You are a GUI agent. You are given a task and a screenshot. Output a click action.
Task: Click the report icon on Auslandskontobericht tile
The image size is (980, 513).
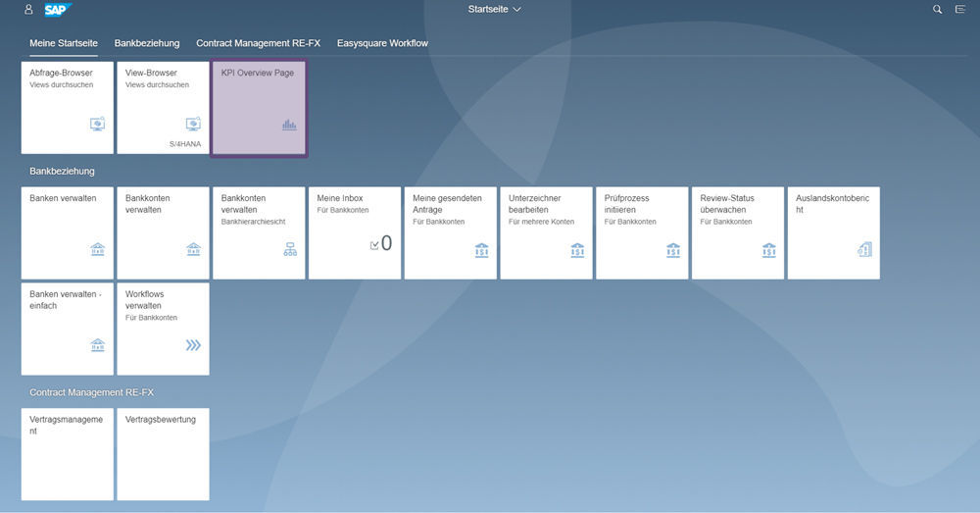865,249
